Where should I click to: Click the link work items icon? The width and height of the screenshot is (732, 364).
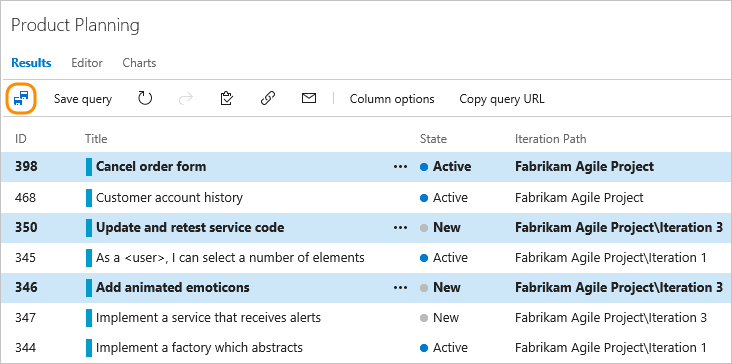pyautogui.click(x=267, y=98)
